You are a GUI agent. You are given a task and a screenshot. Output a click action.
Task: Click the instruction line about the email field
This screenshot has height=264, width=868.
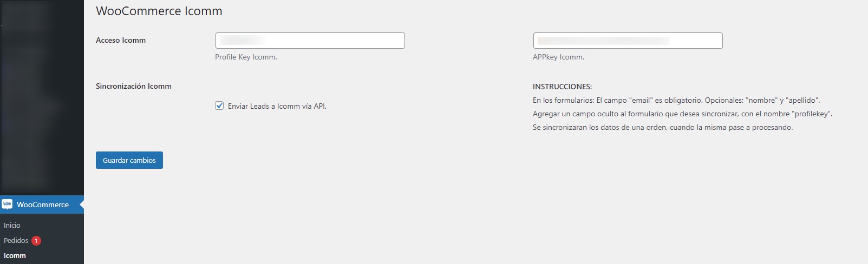click(676, 101)
